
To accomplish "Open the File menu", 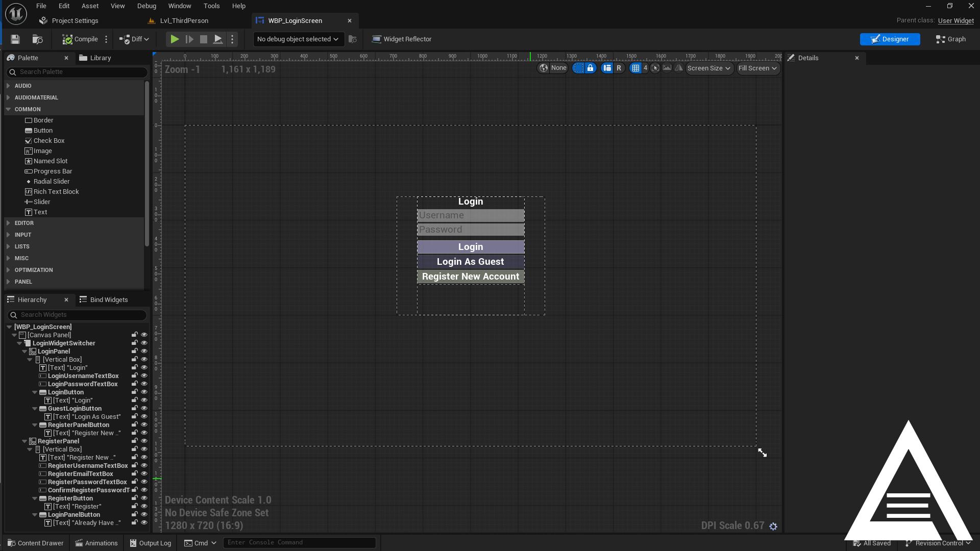I will click(x=41, y=6).
